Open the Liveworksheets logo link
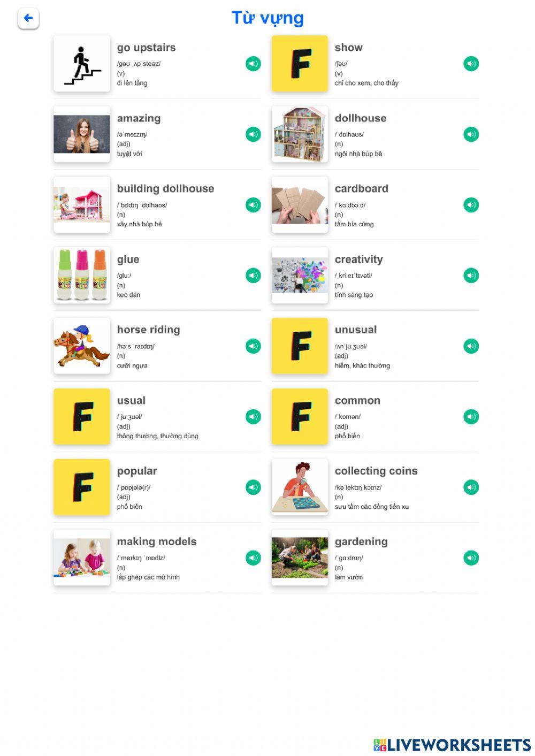 coord(452,745)
